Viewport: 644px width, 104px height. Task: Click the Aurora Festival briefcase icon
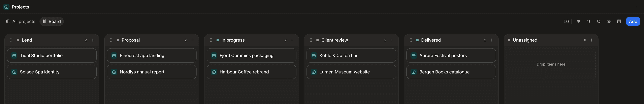coord(414,56)
